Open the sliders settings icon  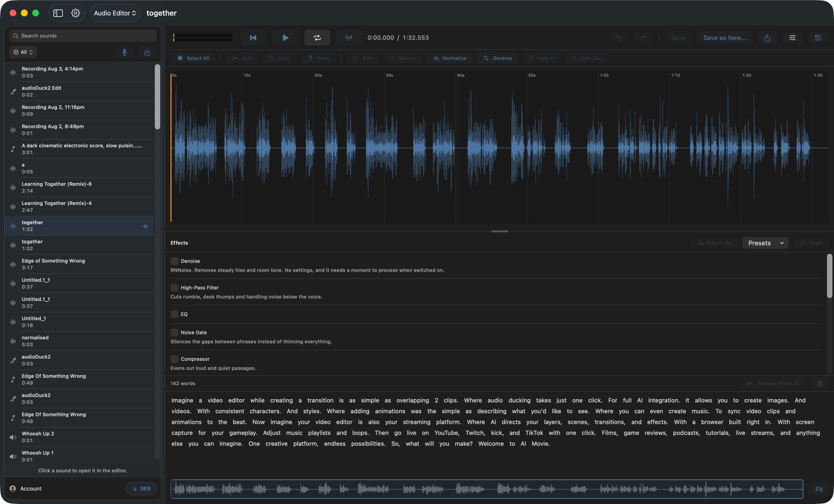(x=792, y=38)
